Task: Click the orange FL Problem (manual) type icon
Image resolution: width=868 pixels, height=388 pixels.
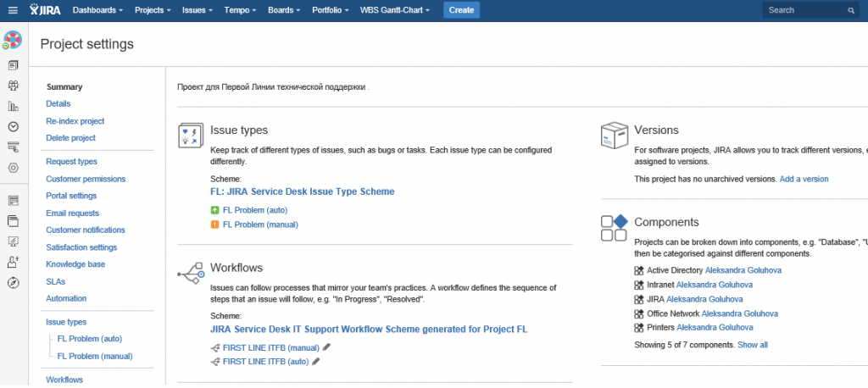Action: click(214, 224)
